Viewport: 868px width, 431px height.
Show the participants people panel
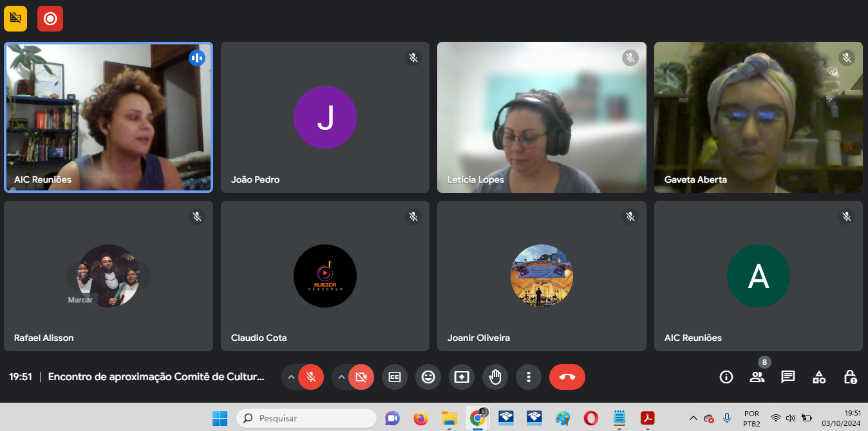coord(757,377)
